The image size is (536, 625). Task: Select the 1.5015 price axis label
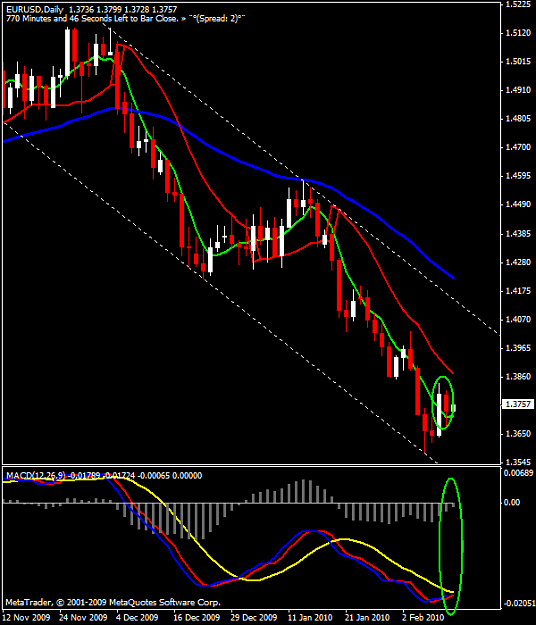click(518, 62)
